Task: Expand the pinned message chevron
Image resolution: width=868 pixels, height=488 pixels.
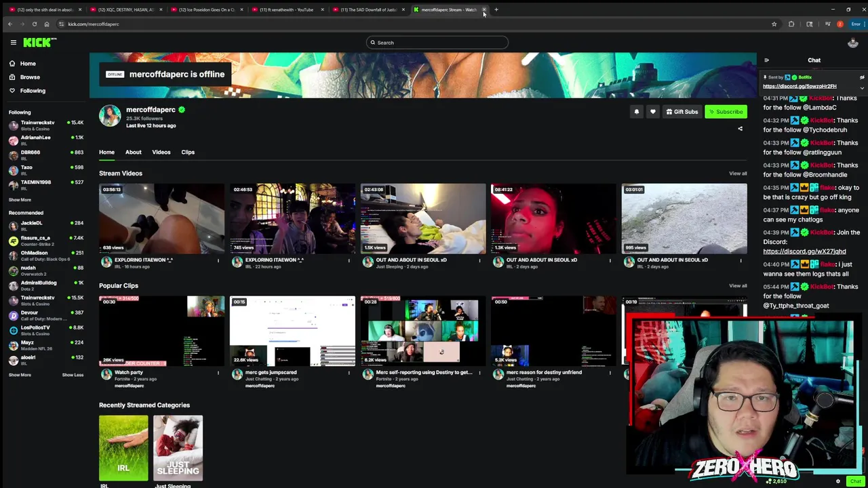Action: click(x=862, y=87)
